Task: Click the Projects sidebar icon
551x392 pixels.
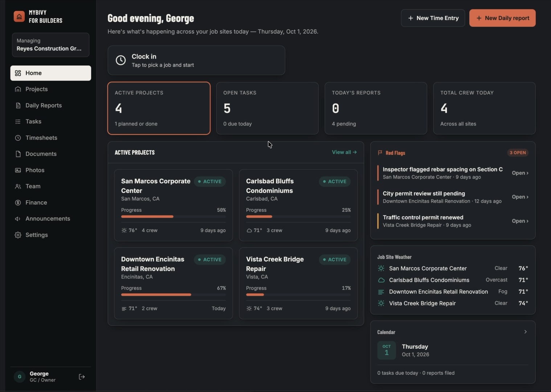Action: pos(18,89)
